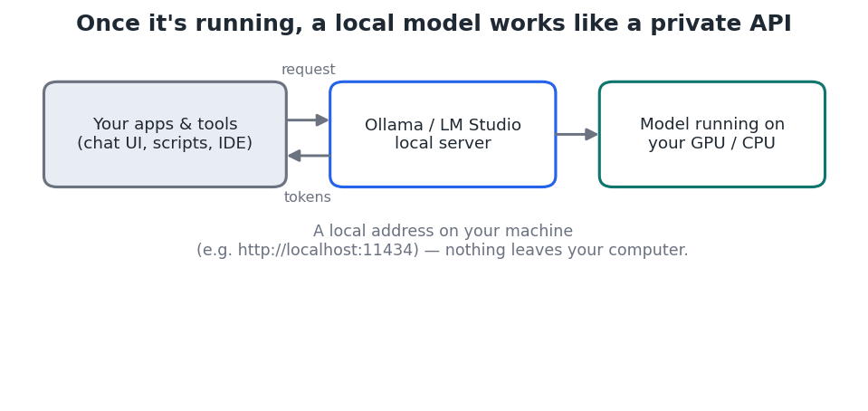The width and height of the screenshot is (868, 411).
Task: Select the 'Ollama / LM Studio local server' box
Action: pyautogui.click(x=443, y=135)
